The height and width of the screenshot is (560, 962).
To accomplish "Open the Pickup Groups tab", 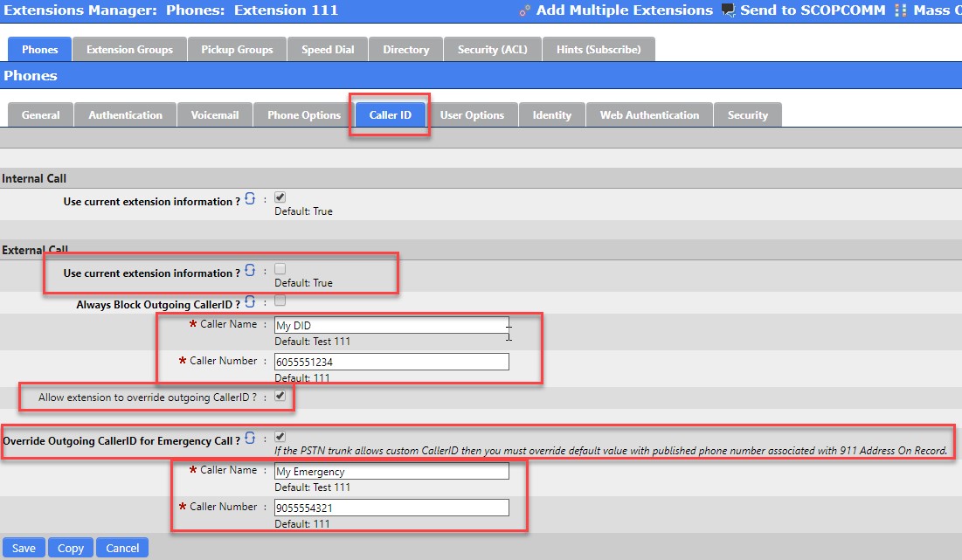I will tap(237, 50).
